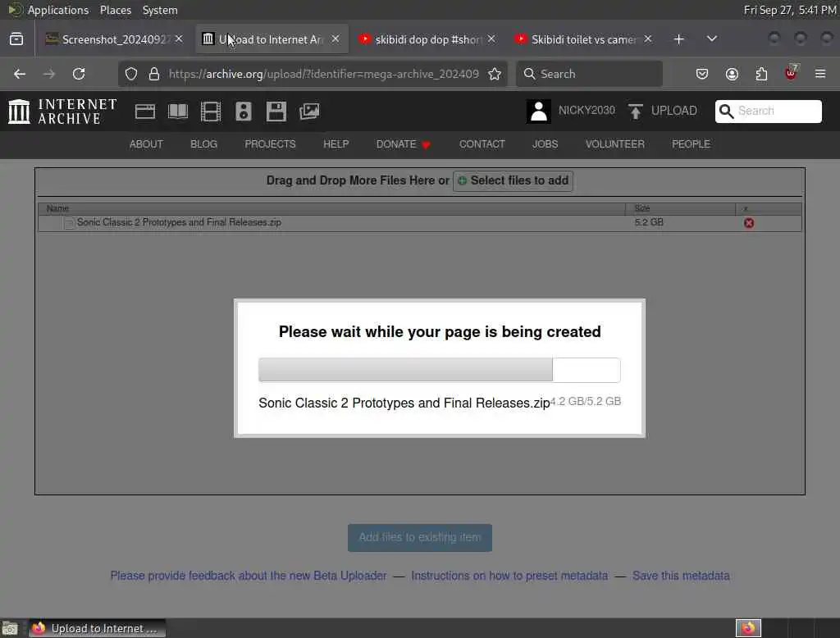Click the tracking protection shield icon
The height and width of the screenshot is (638, 840).
pos(131,74)
